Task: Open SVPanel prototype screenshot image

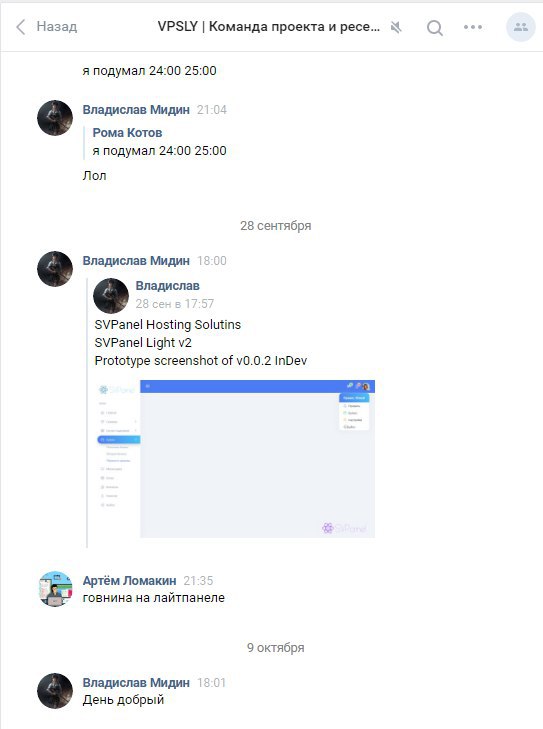Action: 235,459
